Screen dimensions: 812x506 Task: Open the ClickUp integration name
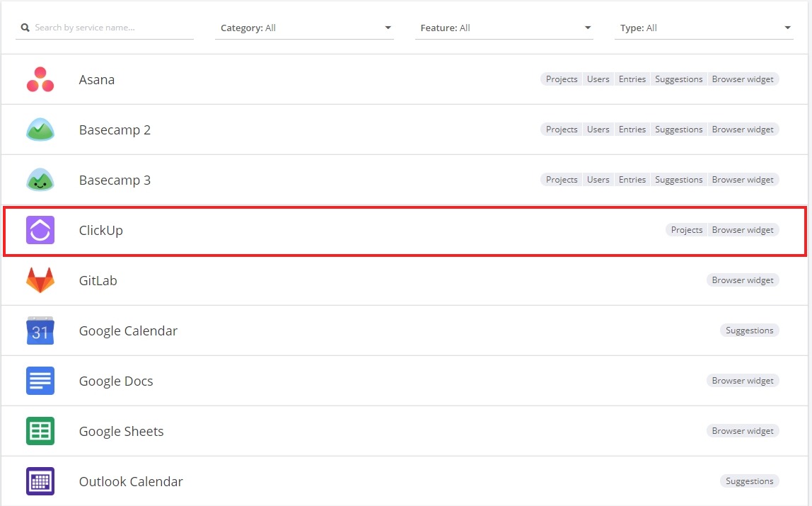[x=101, y=231]
